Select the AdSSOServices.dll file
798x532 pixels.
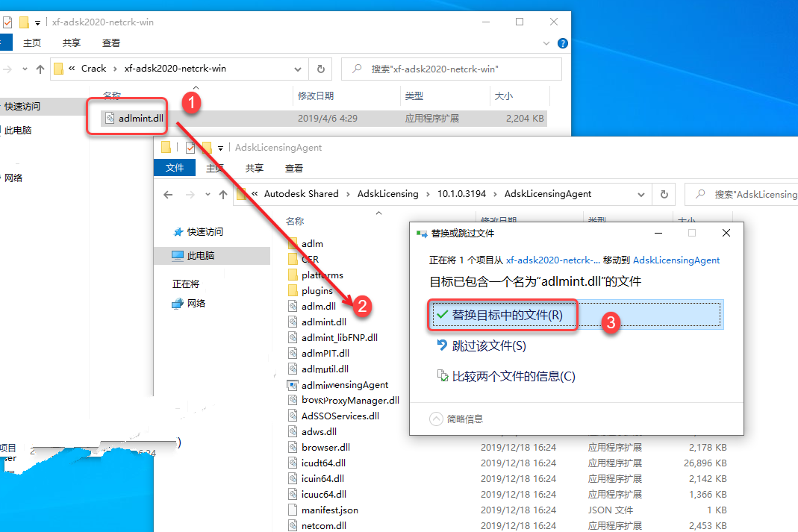coord(340,416)
